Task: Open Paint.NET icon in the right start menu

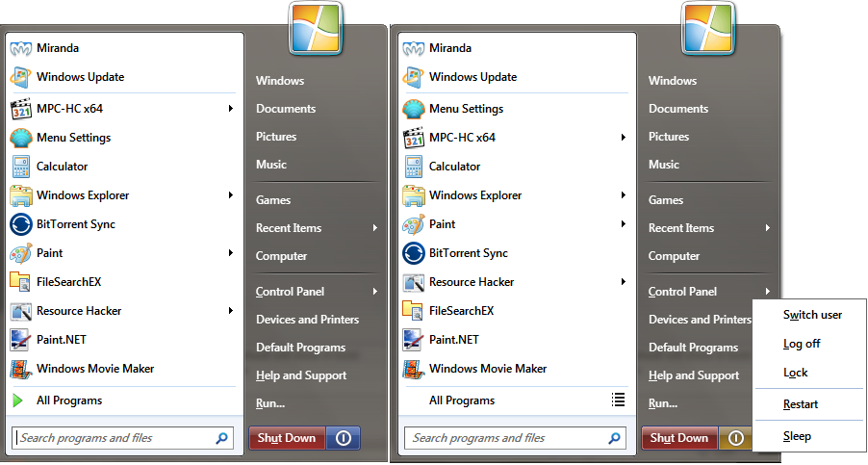Action: [x=414, y=340]
